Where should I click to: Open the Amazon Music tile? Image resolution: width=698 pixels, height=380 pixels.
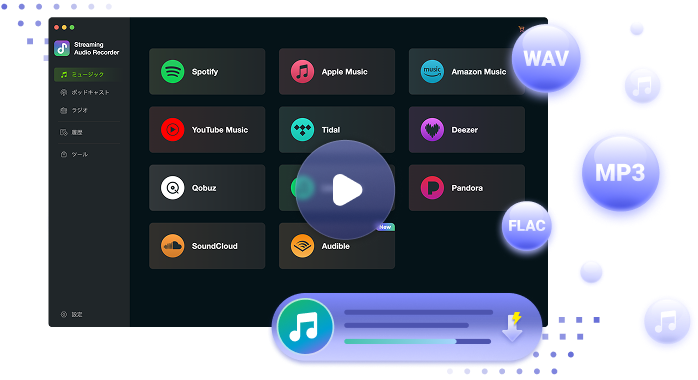point(467,71)
